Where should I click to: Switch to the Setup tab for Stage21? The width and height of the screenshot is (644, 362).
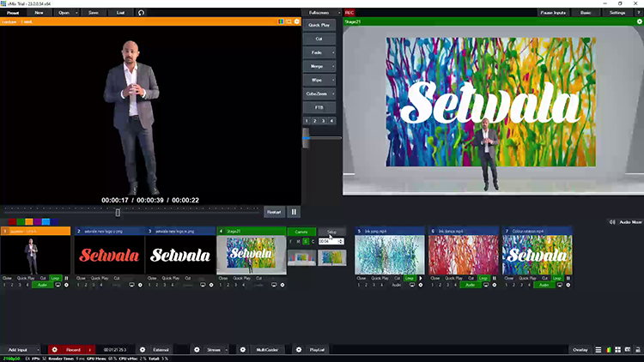pyautogui.click(x=331, y=232)
